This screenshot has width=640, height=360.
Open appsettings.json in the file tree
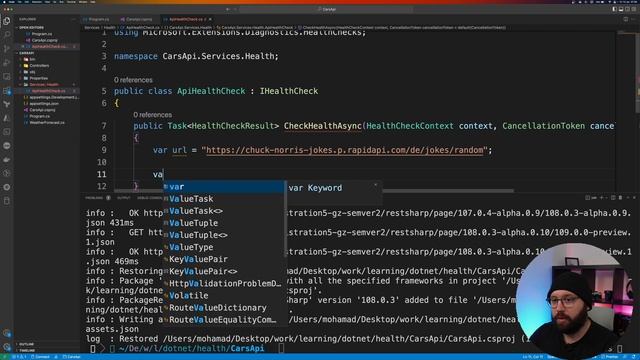pos(43,104)
